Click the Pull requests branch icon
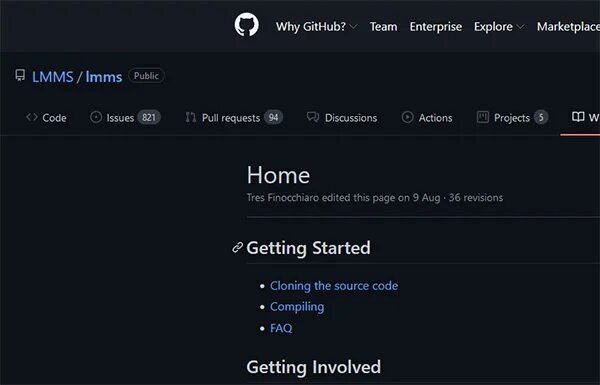600x385 pixels. pos(191,117)
